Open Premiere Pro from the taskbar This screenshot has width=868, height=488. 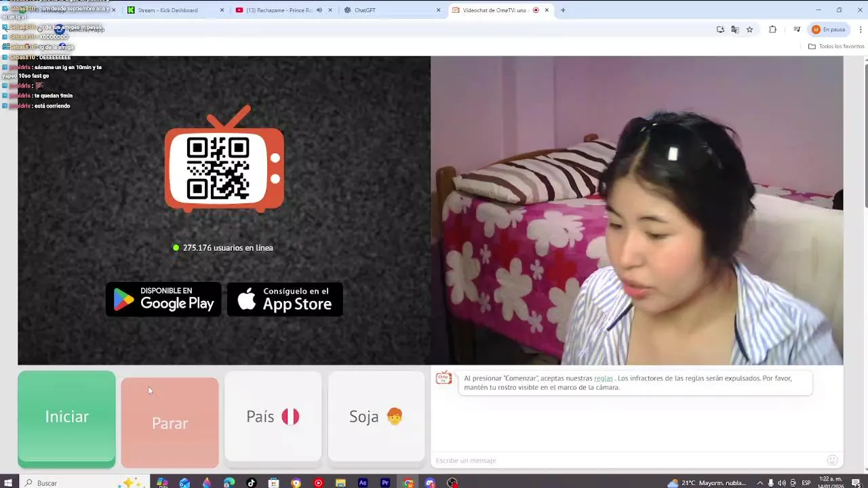coord(385,483)
